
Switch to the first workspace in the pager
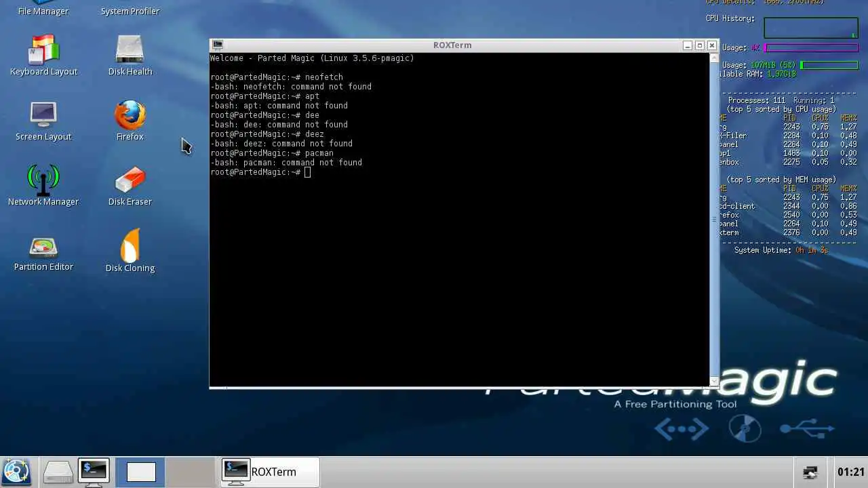[140, 472]
